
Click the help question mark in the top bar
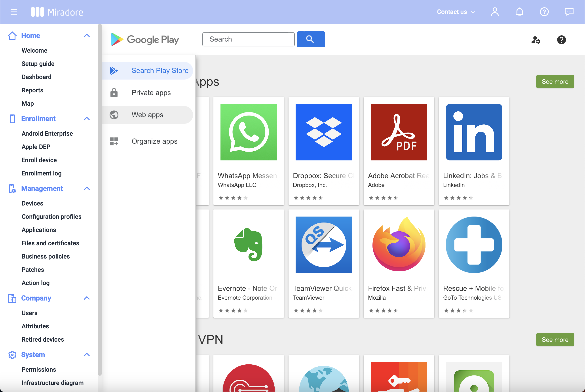(x=544, y=12)
